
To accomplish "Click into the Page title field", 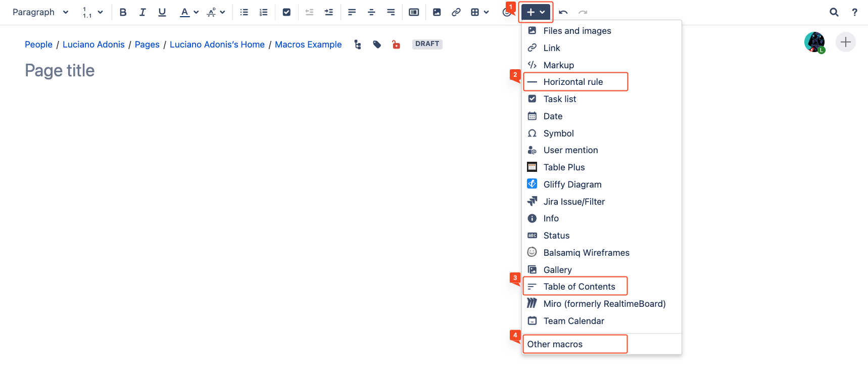I will (60, 71).
